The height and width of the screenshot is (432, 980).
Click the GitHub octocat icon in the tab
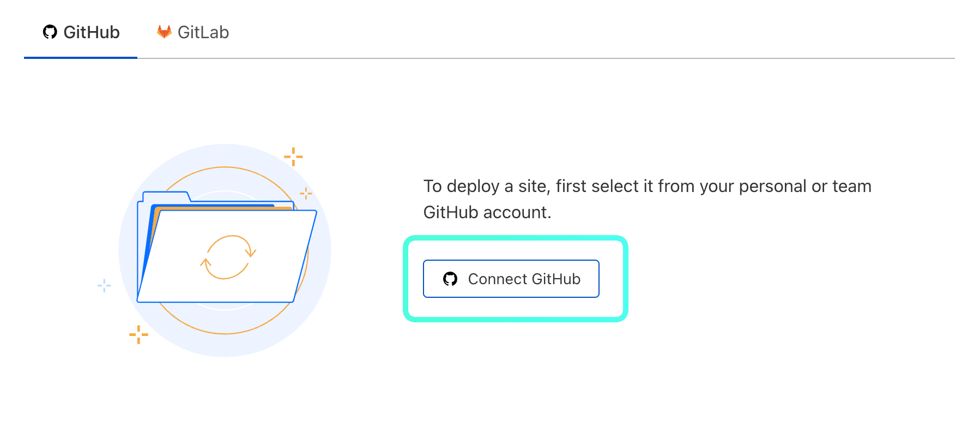50,32
